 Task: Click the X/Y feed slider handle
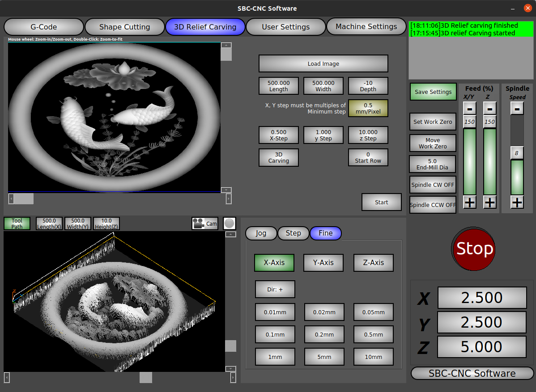click(470, 122)
